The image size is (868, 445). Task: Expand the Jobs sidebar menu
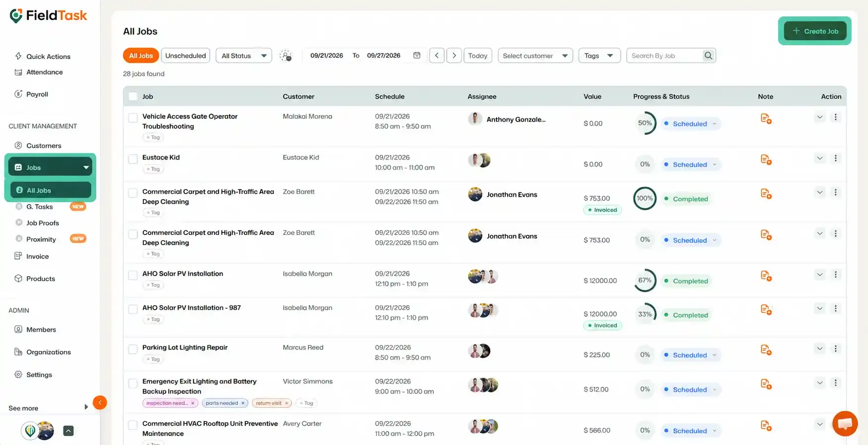point(50,167)
